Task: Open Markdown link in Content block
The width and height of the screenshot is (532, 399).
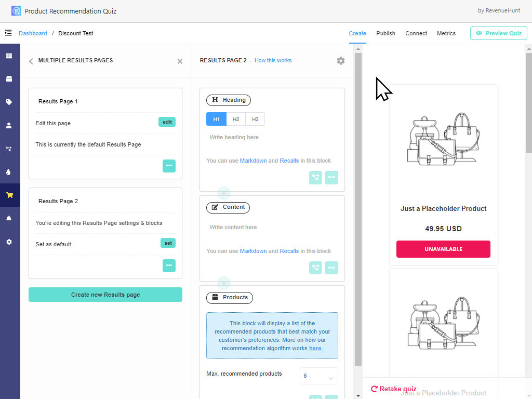Action: [253, 251]
